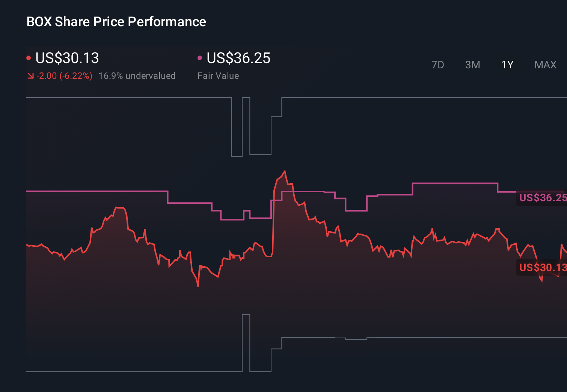Open the MAX time range view
Viewport: 567px width, 392px height.
[x=545, y=65]
